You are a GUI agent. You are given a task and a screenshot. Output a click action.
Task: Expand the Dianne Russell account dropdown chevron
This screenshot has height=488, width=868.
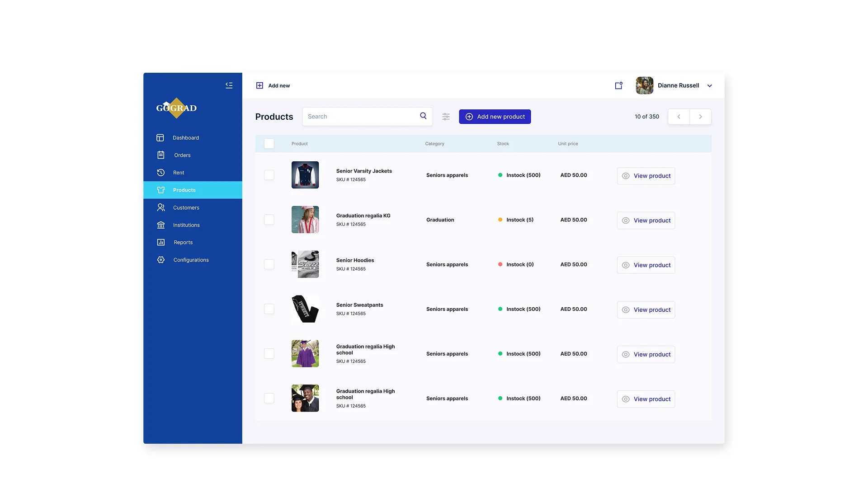[x=709, y=86]
